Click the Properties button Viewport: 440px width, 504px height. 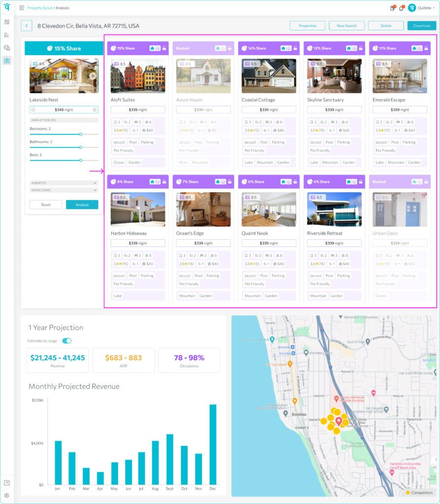click(x=307, y=26)
